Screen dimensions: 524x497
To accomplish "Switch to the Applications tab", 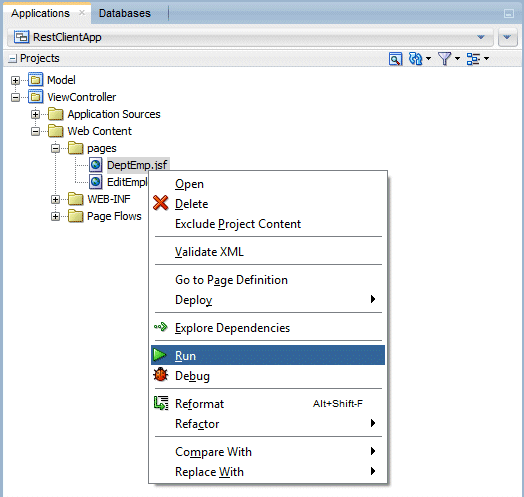I will pos(40,13).
